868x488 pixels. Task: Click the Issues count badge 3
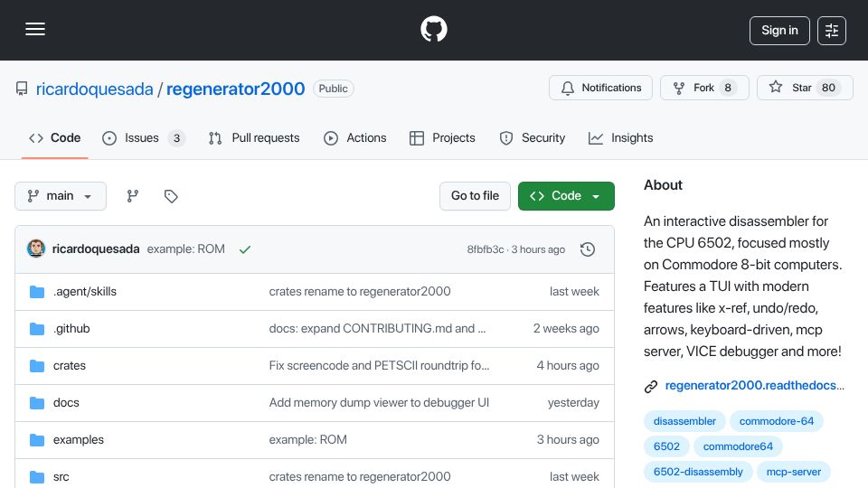coord(176,138)
